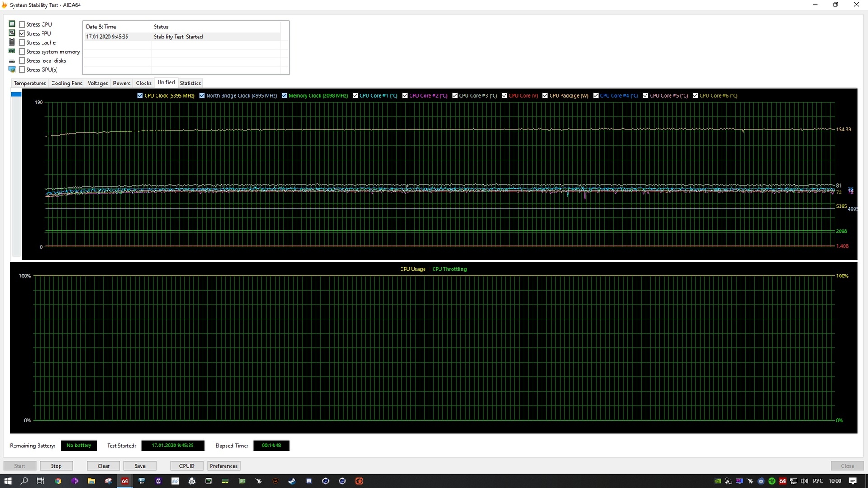Open the Voltages tab
The image size is (868, 488).
98,83
